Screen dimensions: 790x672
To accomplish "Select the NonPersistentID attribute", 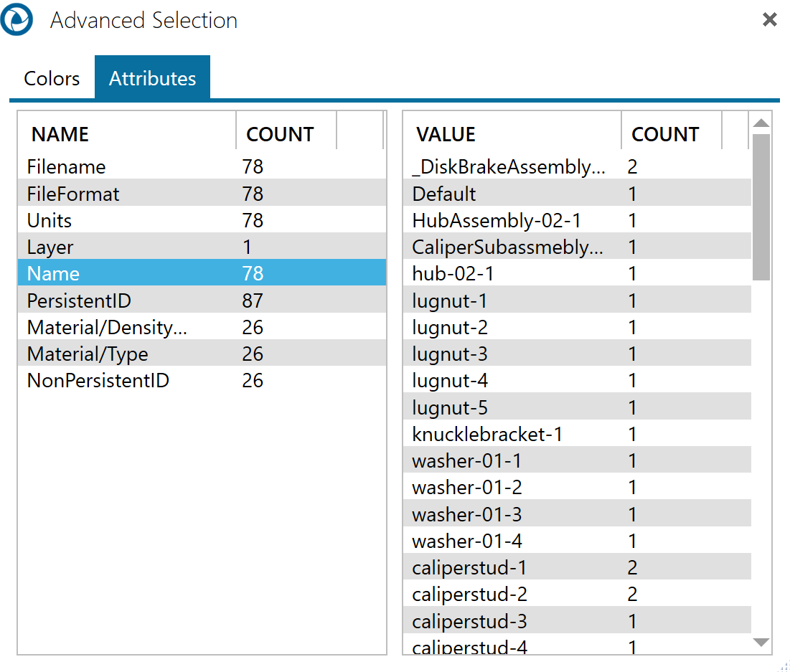I will (x=98, y=381).
